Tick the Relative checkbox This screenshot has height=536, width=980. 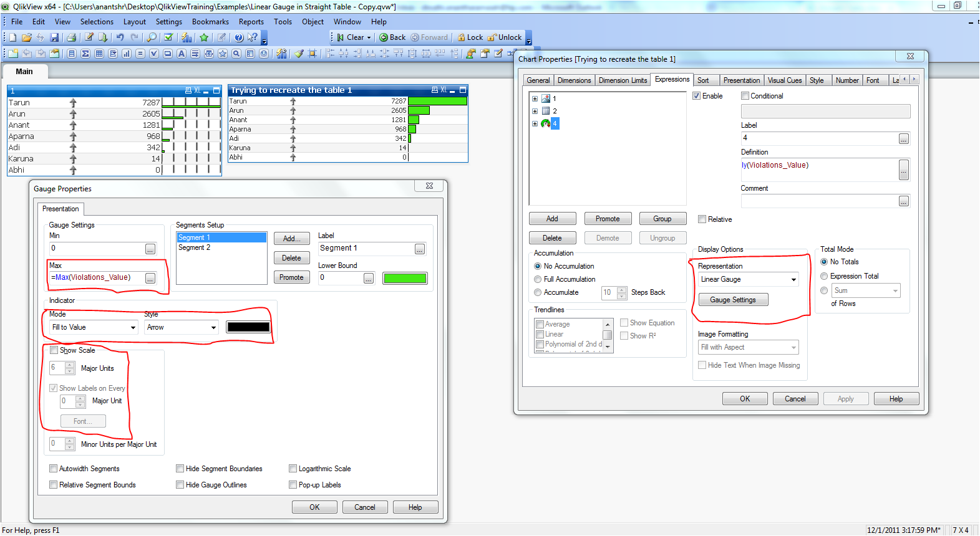tap(702, 219)
